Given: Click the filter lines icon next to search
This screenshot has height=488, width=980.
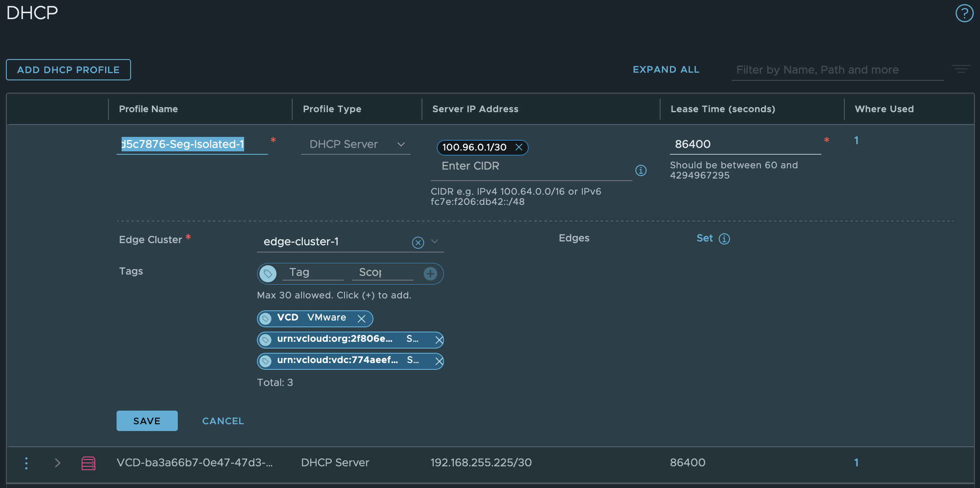Looking at the screenshot, I should (961, 69).
